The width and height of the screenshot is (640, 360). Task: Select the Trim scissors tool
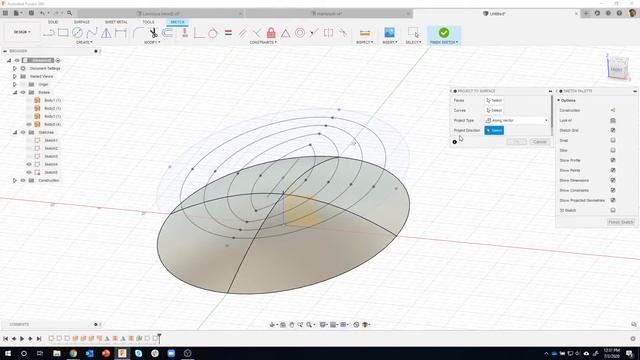click(153, 33)
